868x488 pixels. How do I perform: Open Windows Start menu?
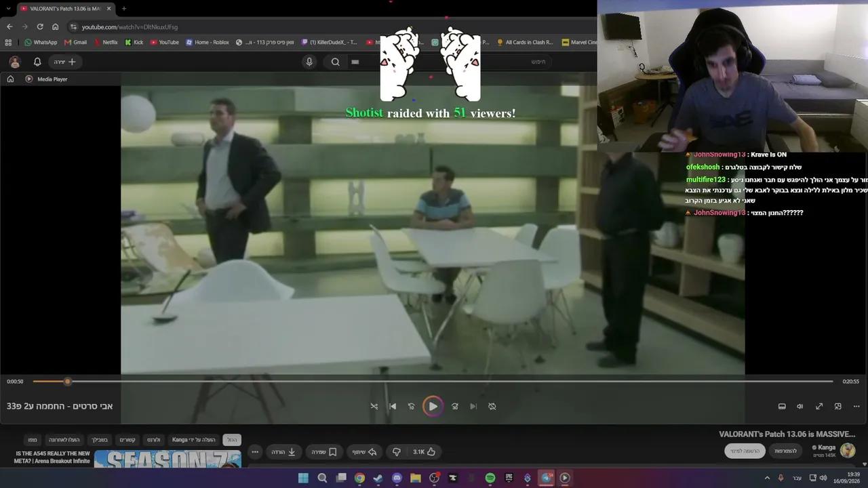point(303,478)
